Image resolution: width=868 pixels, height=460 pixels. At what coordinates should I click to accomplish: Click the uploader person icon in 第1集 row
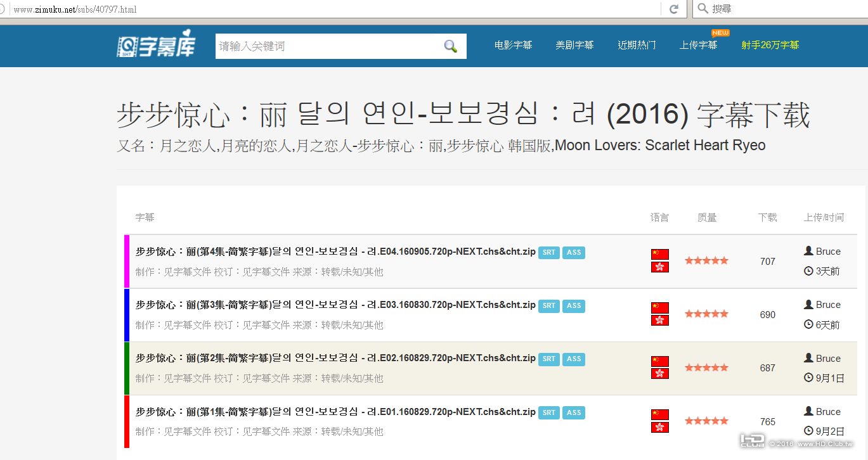pyautogui.click(x=808, y=411)
